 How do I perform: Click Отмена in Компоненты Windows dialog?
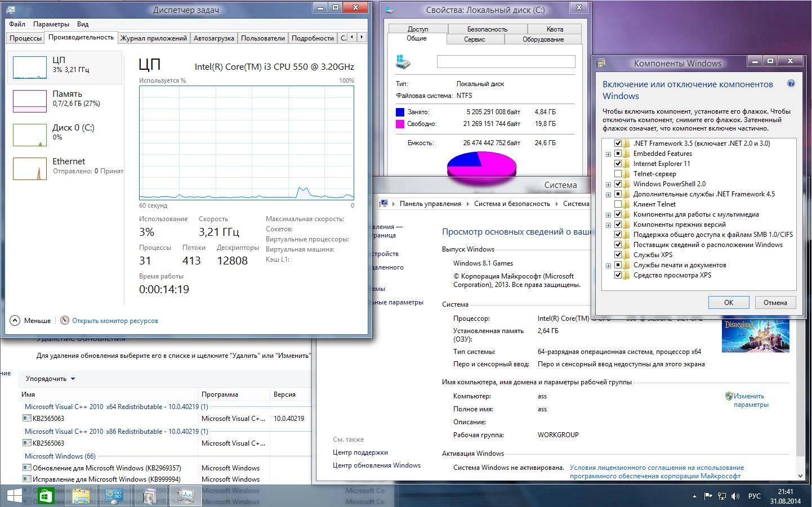(775, 302)
